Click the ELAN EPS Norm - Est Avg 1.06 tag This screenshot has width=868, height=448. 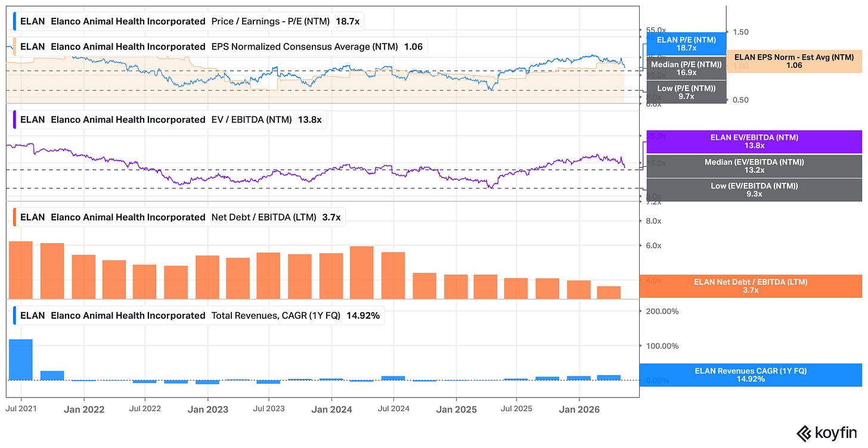(794, 61)
